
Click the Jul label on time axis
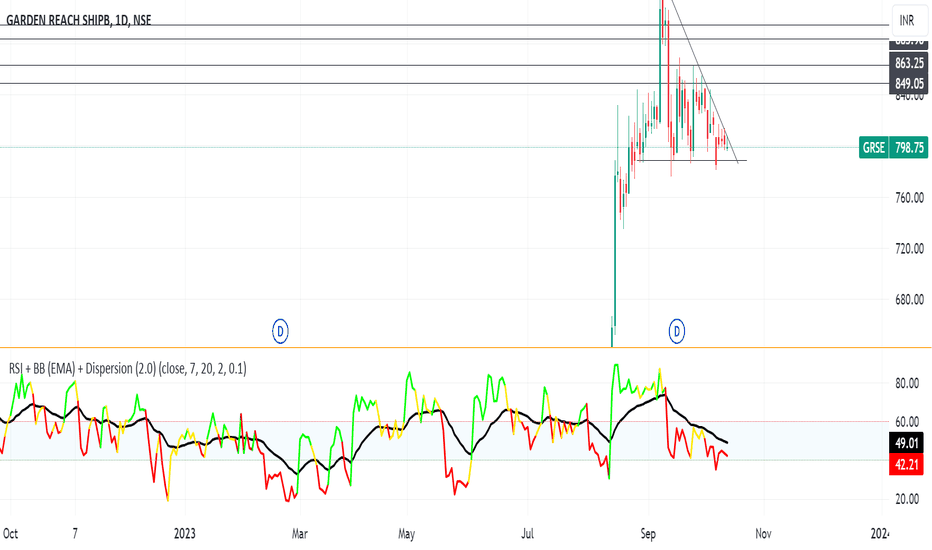point(527,533)
